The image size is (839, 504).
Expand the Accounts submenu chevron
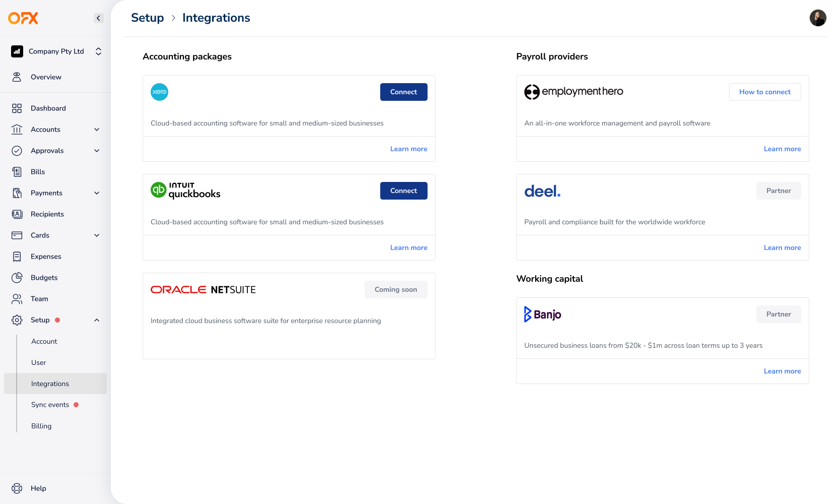[97, 130]
